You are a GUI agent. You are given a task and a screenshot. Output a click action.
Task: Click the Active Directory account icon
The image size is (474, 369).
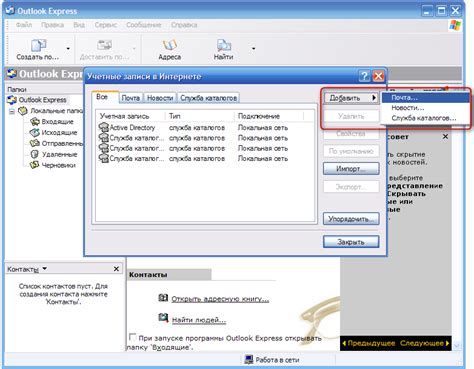[x=104, y=128]
